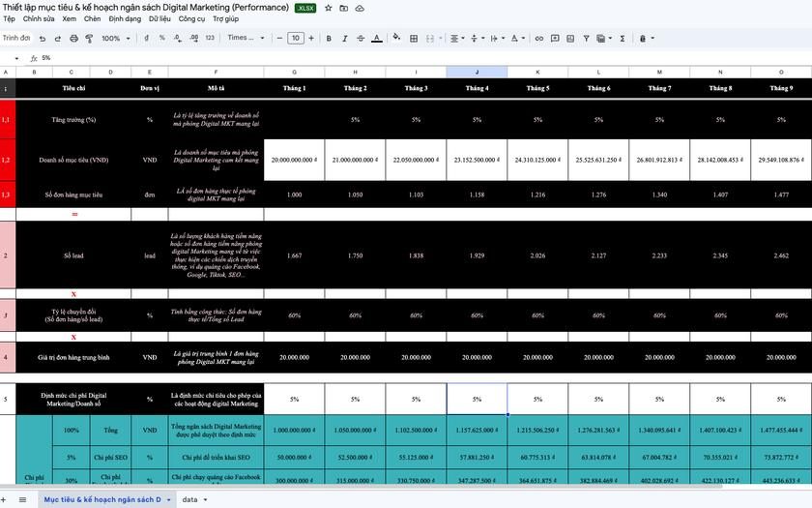This screenshot has width=812, height=508.
Task: Open the Trợ giúp menu
Action: coord(226,18)
